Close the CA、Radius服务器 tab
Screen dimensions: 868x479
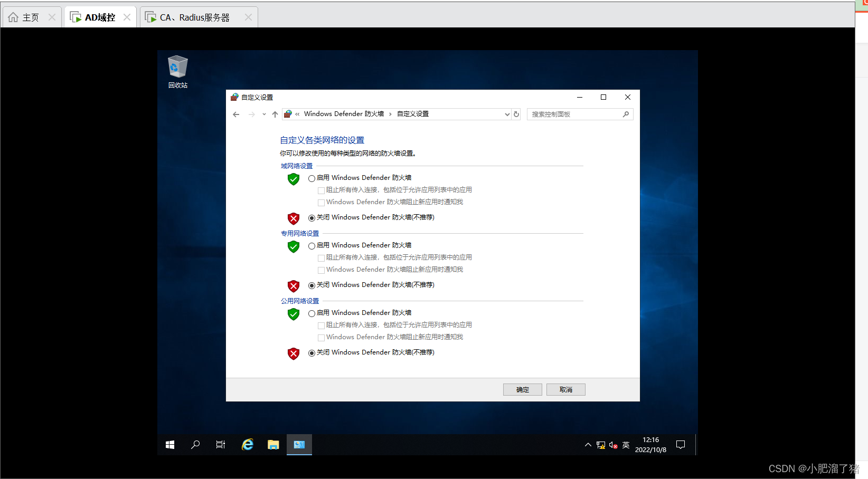click(248, 17)
